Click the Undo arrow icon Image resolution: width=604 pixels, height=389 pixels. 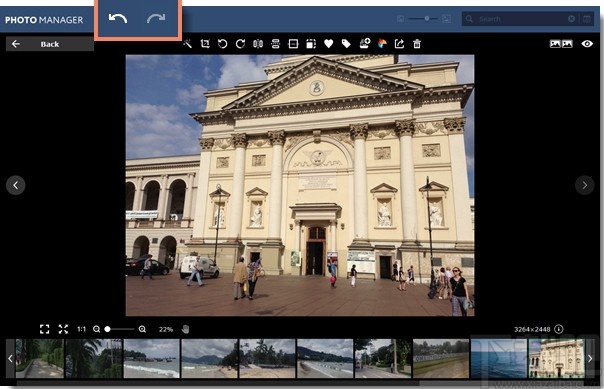[x=117, y=18]
